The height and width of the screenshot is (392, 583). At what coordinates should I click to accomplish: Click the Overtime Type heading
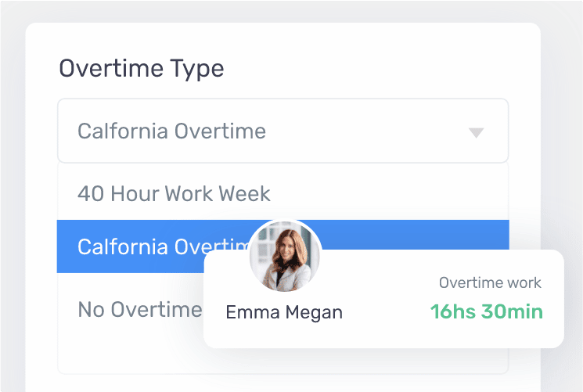(x=142, y=68)
